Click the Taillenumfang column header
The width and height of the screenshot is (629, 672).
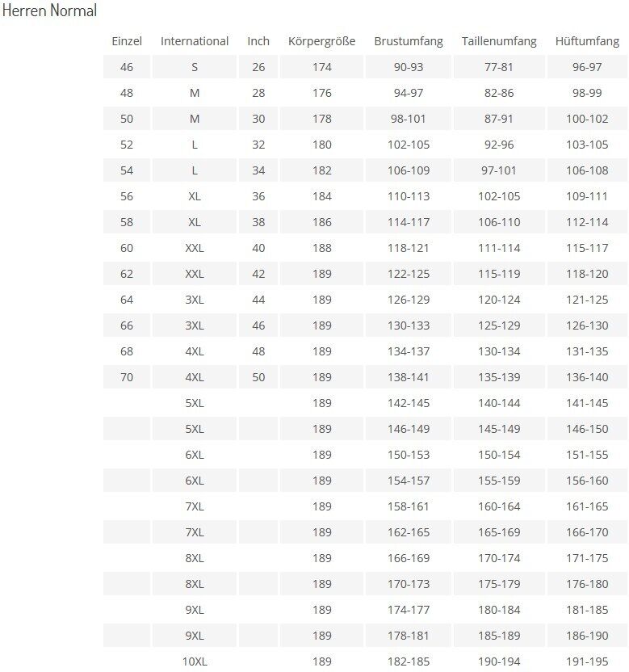point(499,41)
